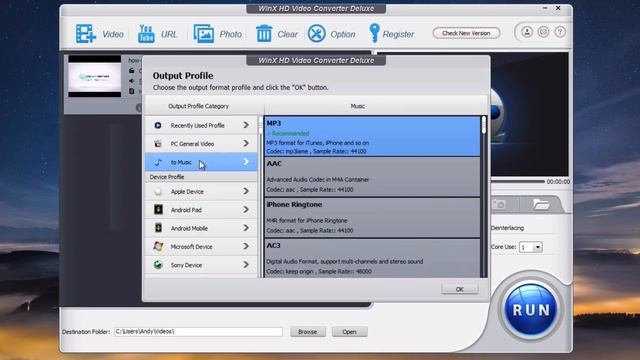Choose the AC3 output profile
Image resolution: width=640 pixels, height=360 pixels.
(x=372, y=258)
